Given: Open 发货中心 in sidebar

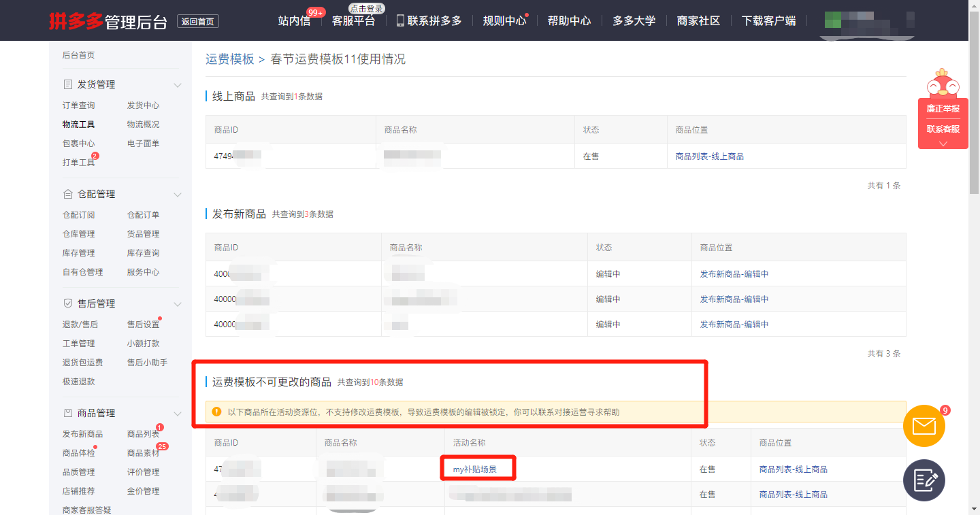Looking at the screenshot, I should click(x=143, y=105).
